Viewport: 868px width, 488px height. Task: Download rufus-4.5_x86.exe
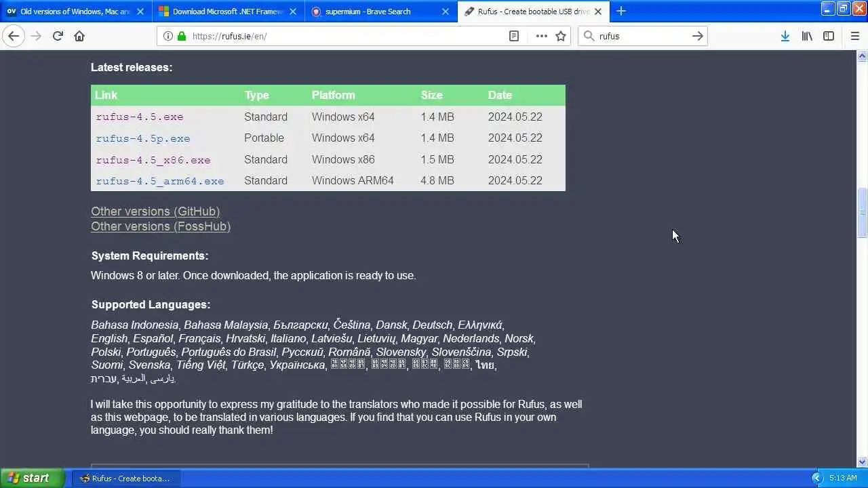pos(153,160)
